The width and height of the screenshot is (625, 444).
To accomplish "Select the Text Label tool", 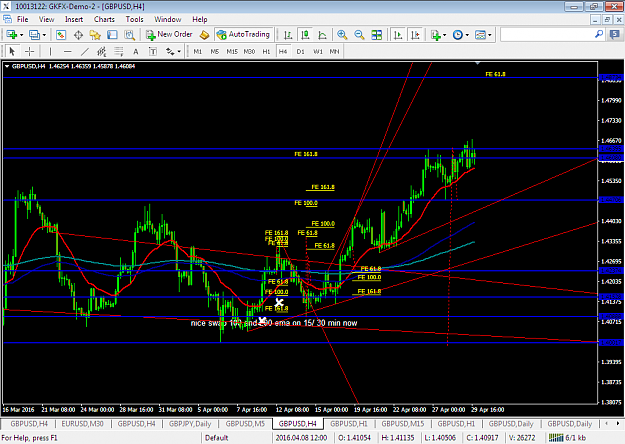I will [153, 51].
